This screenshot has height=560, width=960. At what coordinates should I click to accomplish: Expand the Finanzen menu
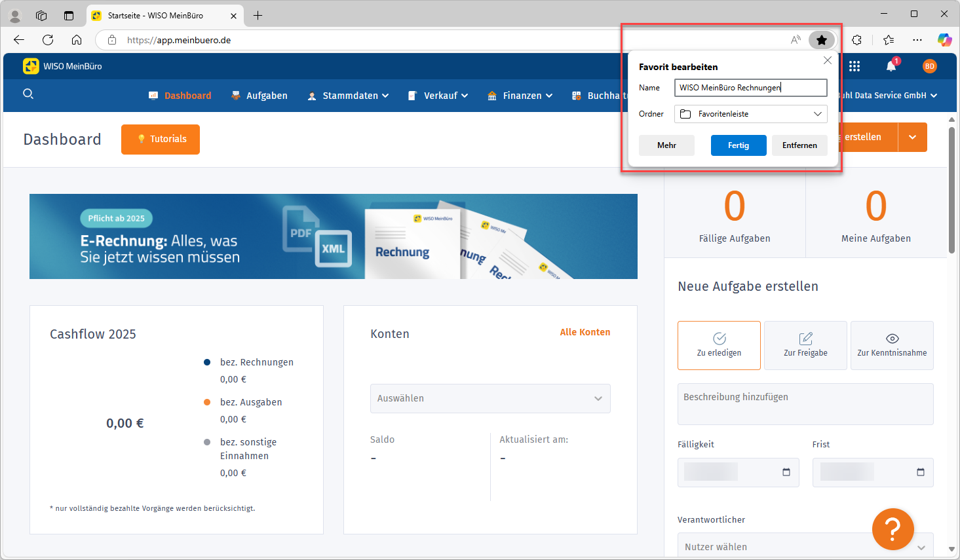520,96
